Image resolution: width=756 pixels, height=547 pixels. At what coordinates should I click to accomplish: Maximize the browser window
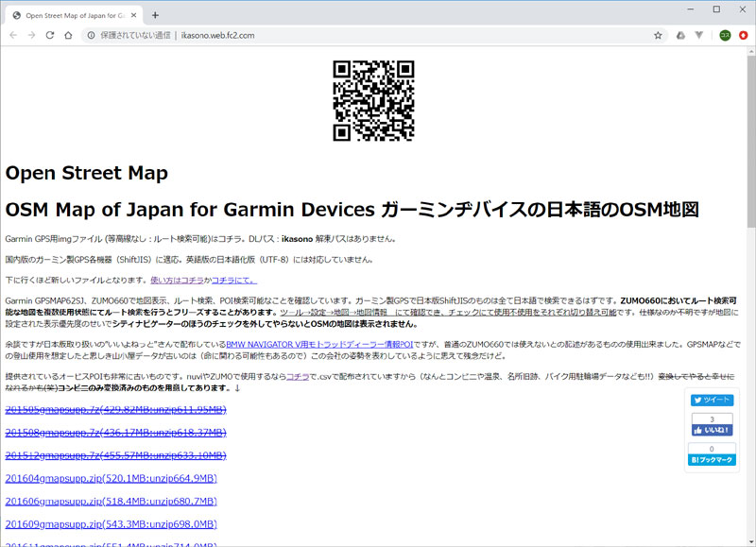(716, 9)
